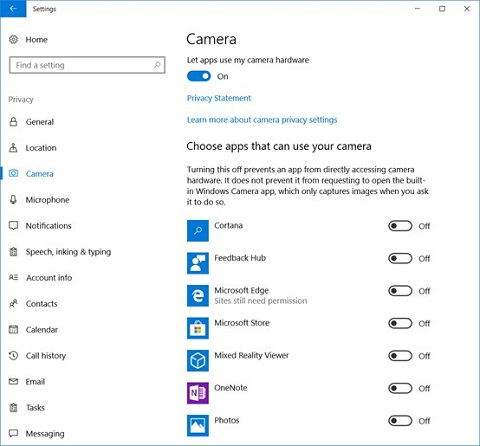
Task: Click the Account info icon
Action: (x=13, y=277)
